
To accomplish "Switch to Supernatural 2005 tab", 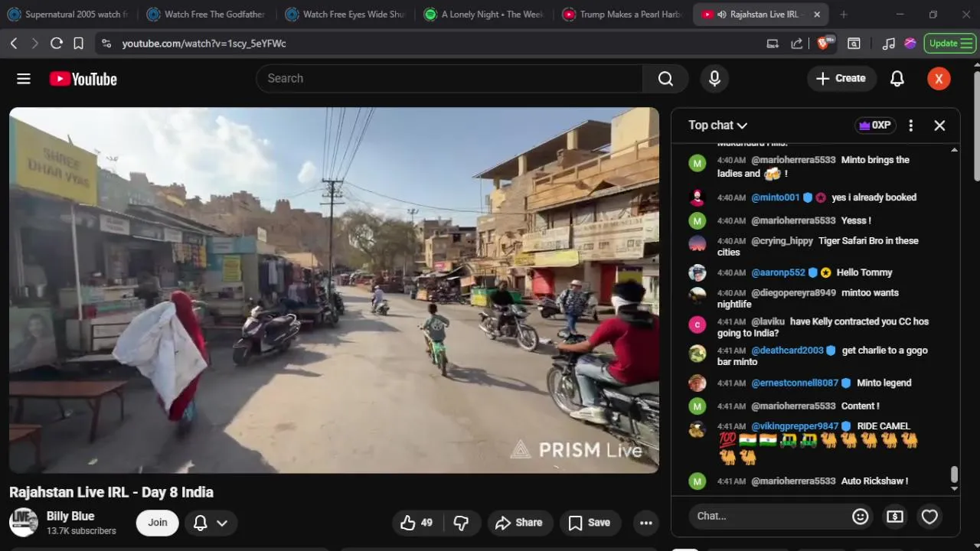I will [x=69, y=15].
